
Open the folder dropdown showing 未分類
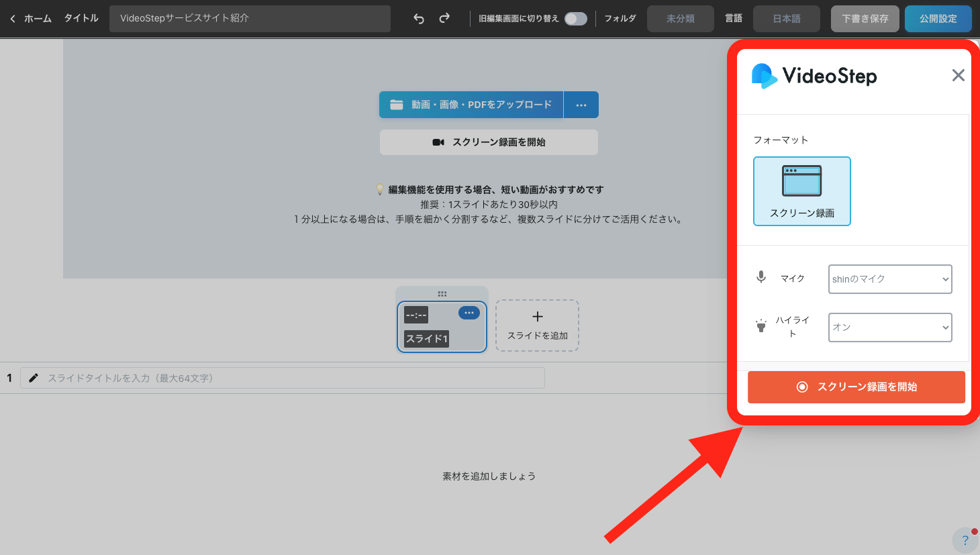coord(680,19)
